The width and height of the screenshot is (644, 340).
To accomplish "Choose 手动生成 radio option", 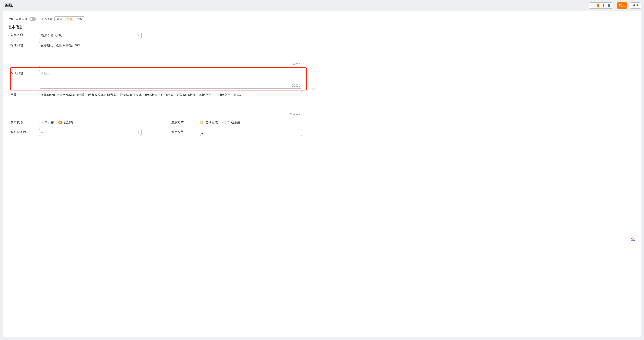I will tap(224, 123).
